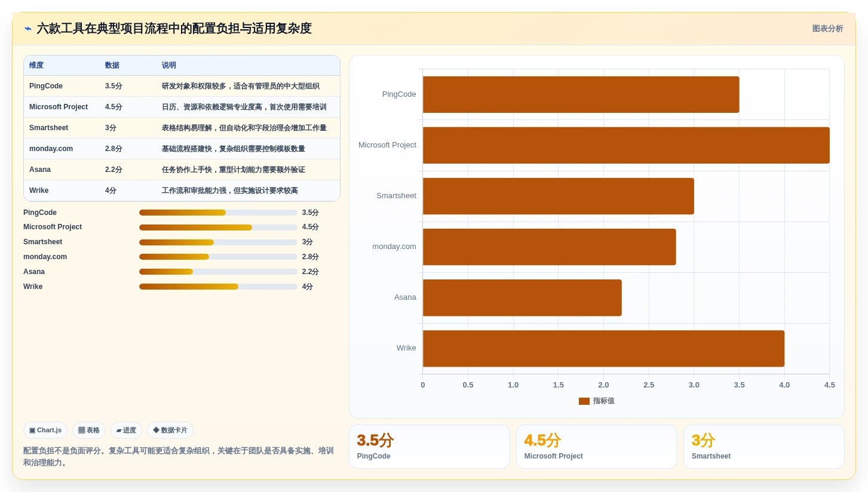Viewport: 868px width, 492px height.
Task: Click the monday.com bar in chart
Action: coord(550,247)
